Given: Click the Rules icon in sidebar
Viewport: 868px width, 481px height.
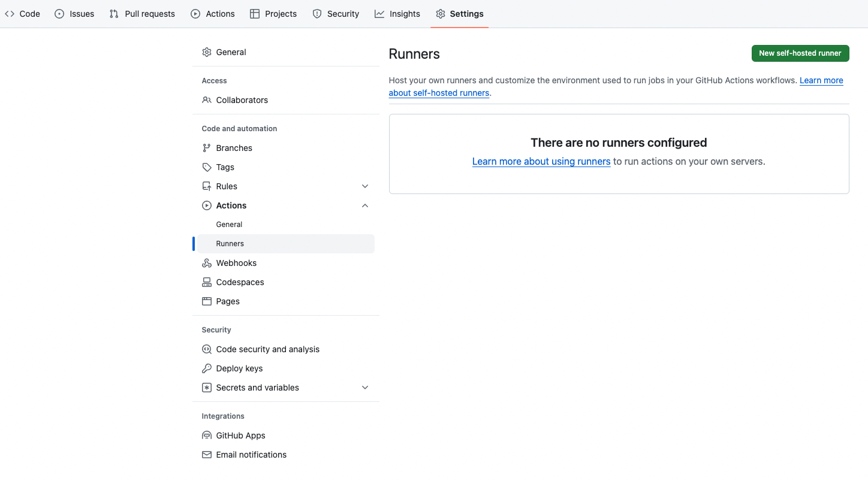Looking at the screenshot, I should [207, 186].
